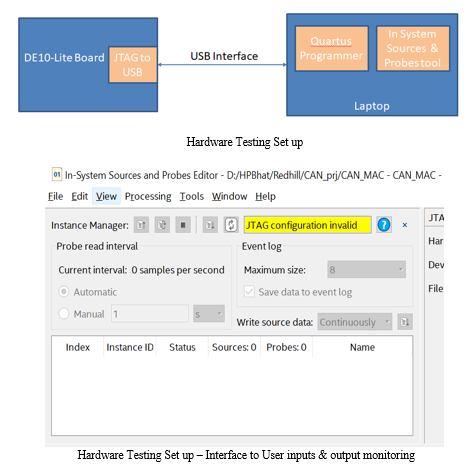
Task: Click the continuously read probe data icon
Action: tap(162, 225)
